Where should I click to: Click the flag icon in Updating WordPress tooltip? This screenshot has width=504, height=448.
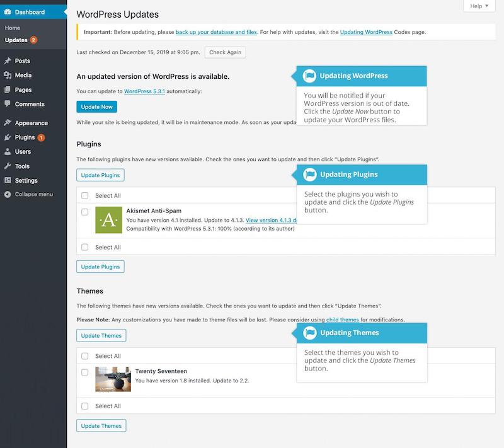[309, 76]
